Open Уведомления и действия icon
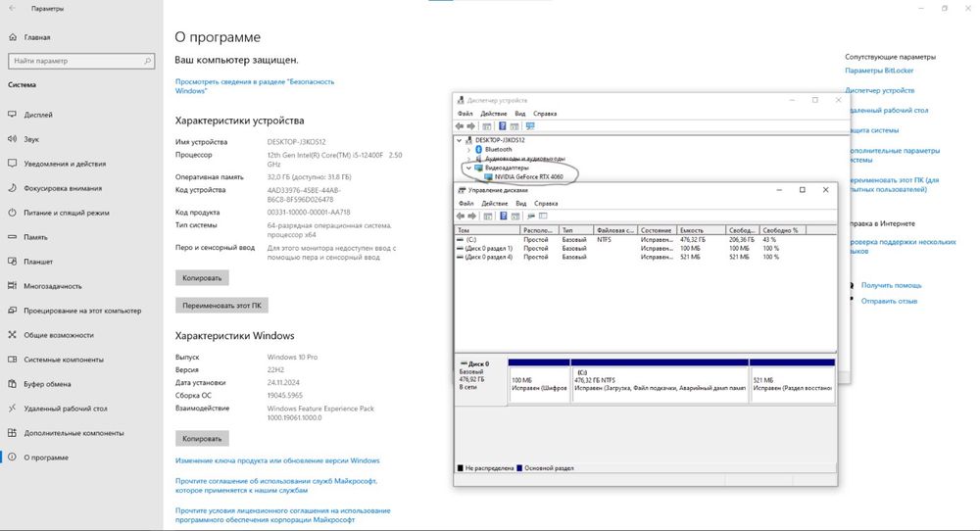The height and width of the screenshot is (531, 980). click(12, 164)
